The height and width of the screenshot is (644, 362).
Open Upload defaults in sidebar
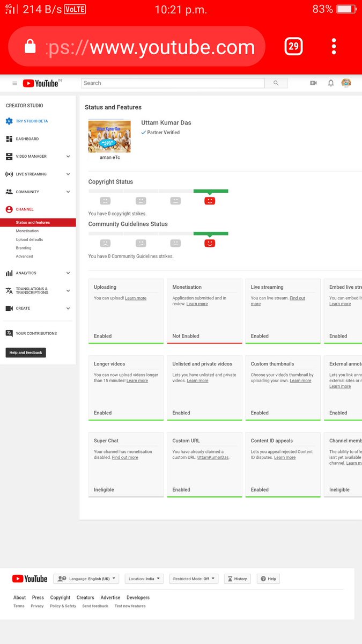coord(29,239)
